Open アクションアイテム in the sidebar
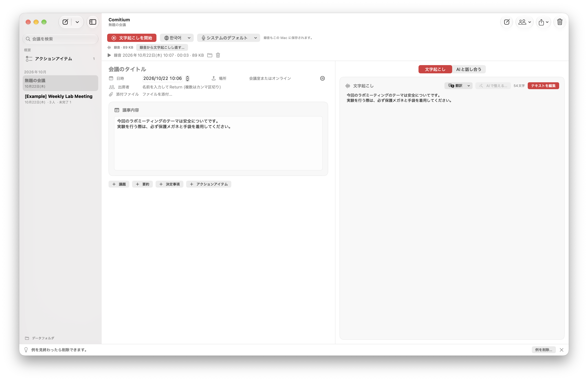This screenshot has width=588, height=381. coord(60,59)
